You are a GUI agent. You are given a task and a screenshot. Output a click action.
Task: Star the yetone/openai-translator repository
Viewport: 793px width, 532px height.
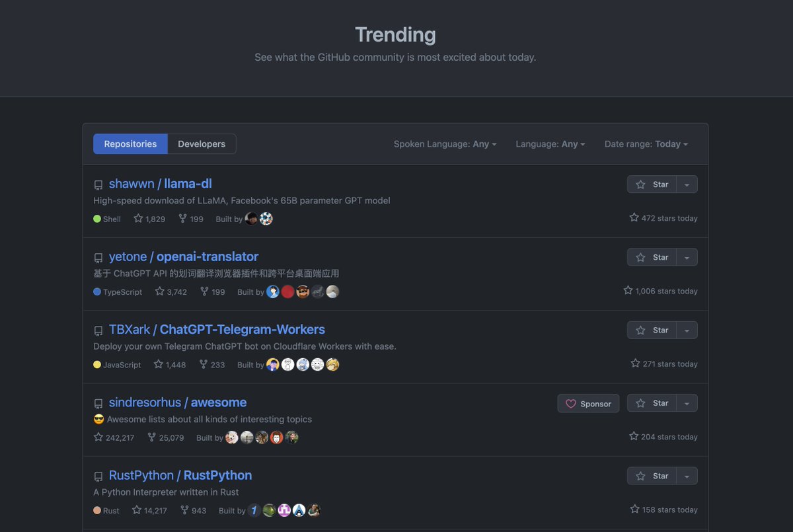point(652,257)
